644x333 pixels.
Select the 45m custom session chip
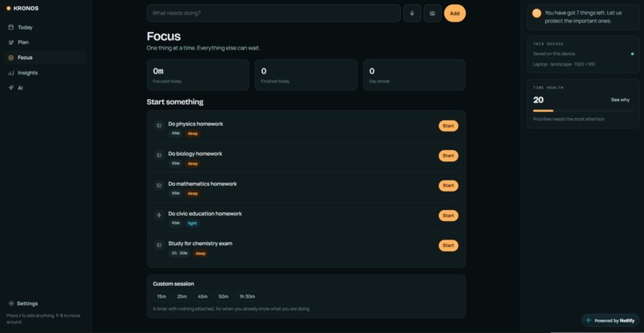202,296
